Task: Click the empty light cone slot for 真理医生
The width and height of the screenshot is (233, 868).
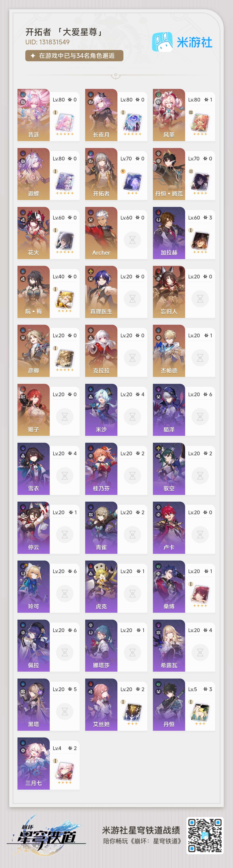Action: tap(133, 299)
